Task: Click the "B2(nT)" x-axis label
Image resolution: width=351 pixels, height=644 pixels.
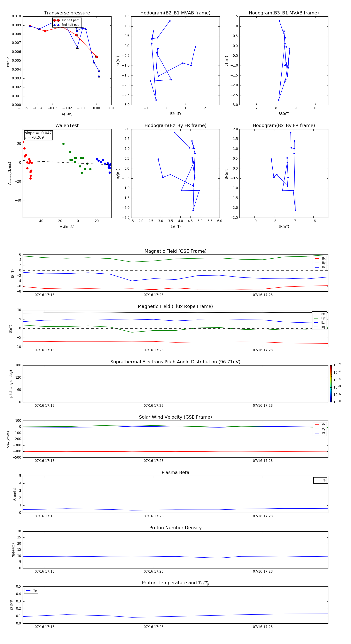Action: (x=175, y=114)
